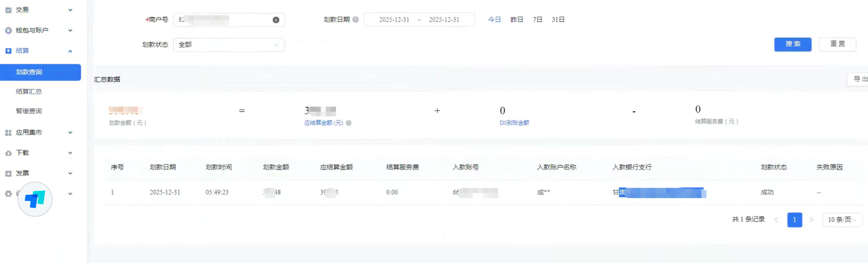868x263 pixels.
Task: Click the 发票 invoice sidebar icon
Action: click(8, 173)
